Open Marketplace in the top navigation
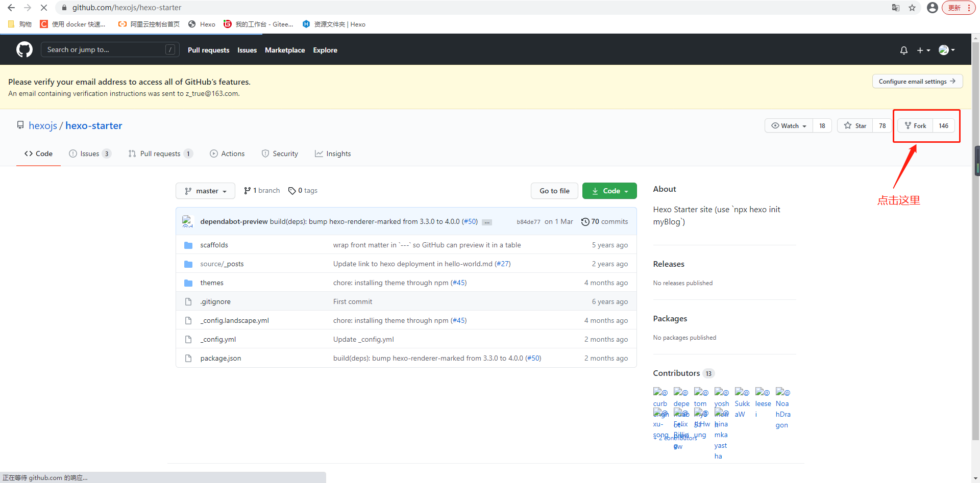This screenshot has height=483, width=980. tap(284, 50)
